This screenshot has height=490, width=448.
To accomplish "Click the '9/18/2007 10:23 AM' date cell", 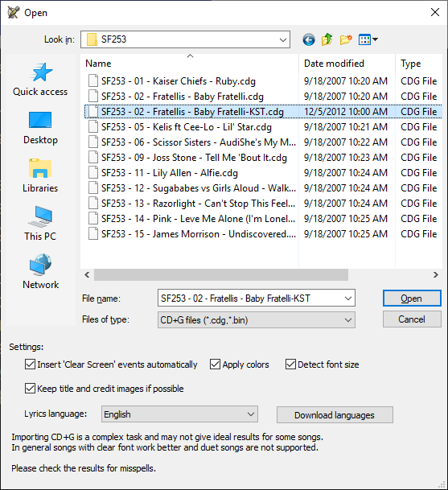I will coord(346,158).
